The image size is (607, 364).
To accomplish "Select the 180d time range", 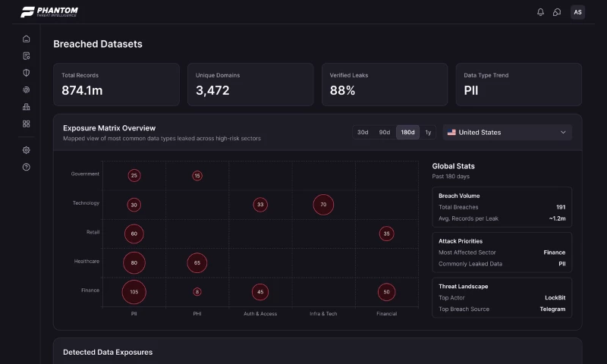I will (x=407, y=133).
